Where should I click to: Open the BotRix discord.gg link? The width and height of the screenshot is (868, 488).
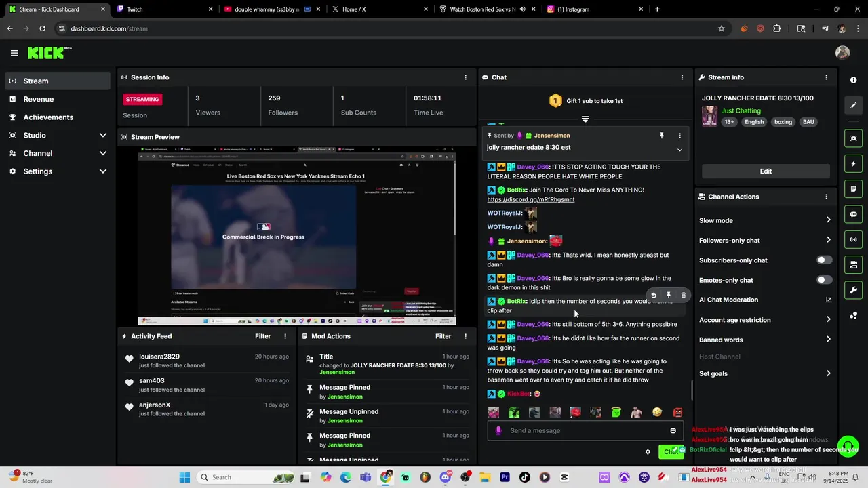point(531,199)
